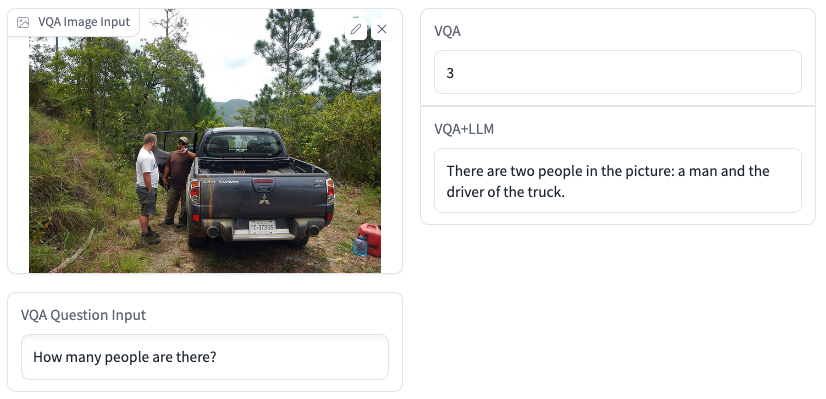Click the Mitsubishi emblem on tailgate
Image resolution: width=826 pixels, height=399 pixels.
[x=264, y=199]
